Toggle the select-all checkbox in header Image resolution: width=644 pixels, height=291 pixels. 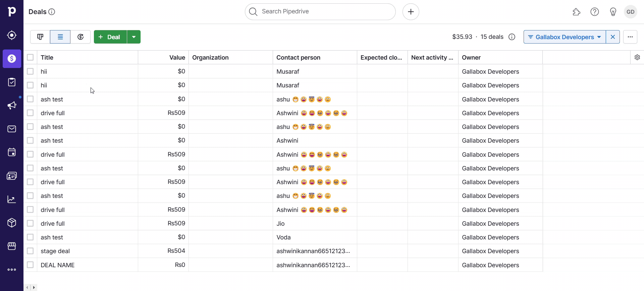(30, 57)
